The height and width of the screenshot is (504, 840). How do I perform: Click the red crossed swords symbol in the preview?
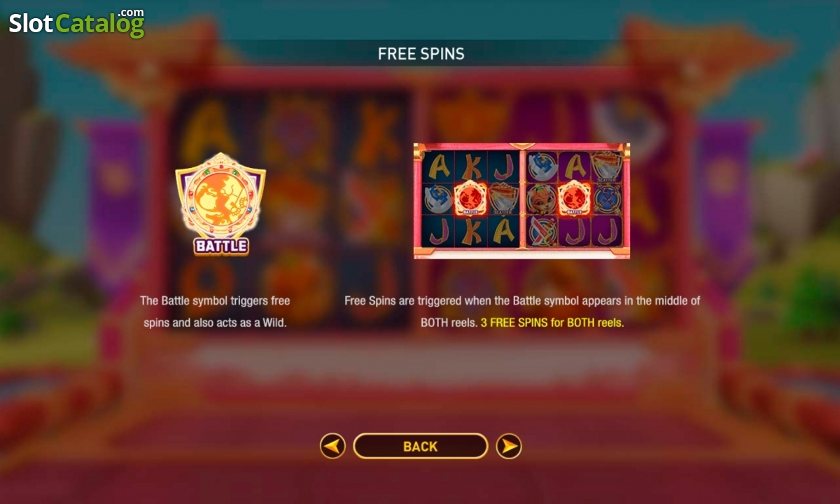pyautogui.click(x=541, y=231)
